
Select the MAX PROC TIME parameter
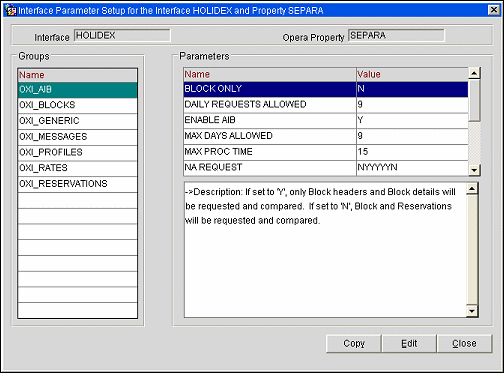pos(326,152)
